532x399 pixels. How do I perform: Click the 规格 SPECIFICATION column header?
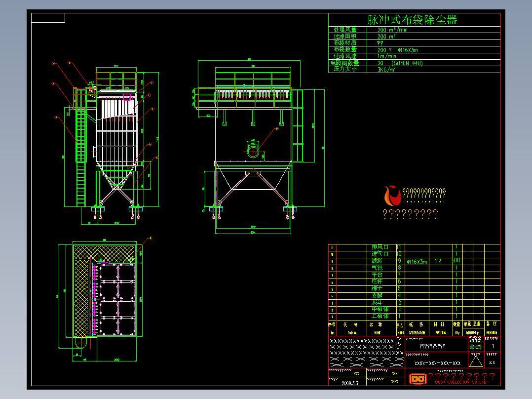click(x=417, y=328)
